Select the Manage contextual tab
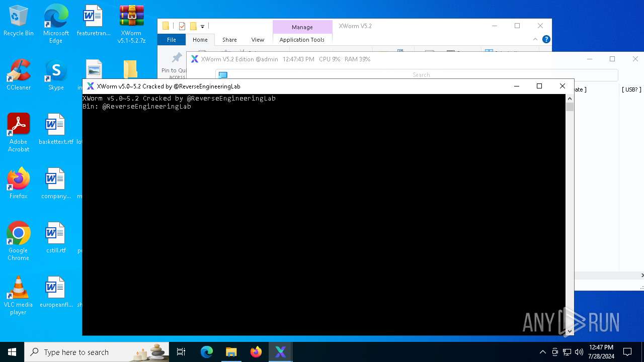This screenshot has width=644, height=362. click(x=302, y=27)
